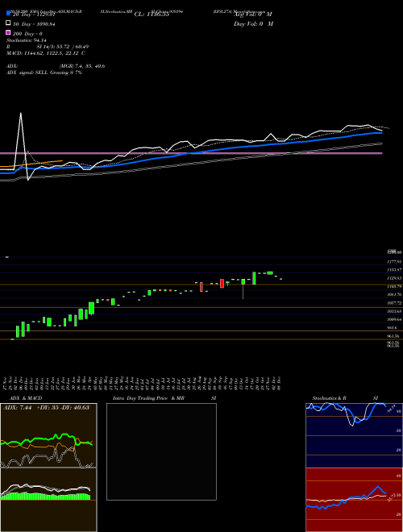The width and height of the screenshot is (403, 532).
Task: Click the 'Avg Vol: 0 M' label
Action: pos(253,15)
